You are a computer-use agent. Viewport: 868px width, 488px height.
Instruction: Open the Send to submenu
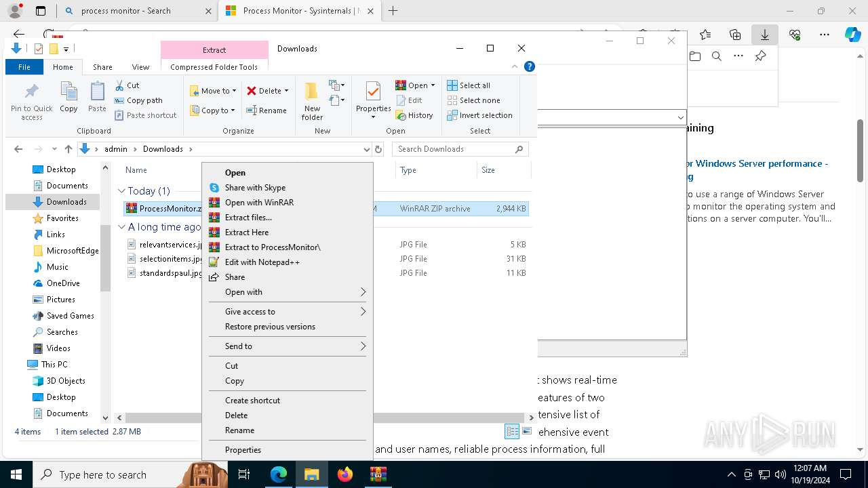click(x=288, y=346)
